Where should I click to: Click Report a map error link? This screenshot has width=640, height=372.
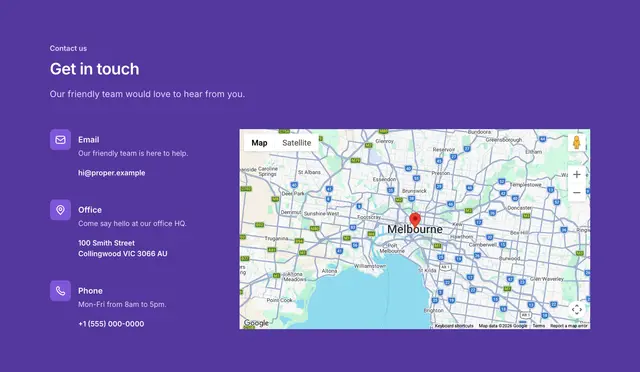pyautogui.click(x=569, y=326)
